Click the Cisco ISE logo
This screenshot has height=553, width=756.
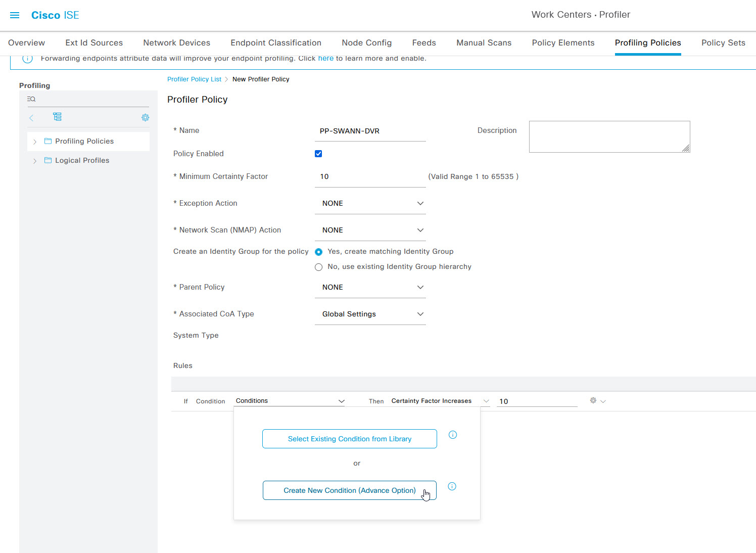coord(55,15)
